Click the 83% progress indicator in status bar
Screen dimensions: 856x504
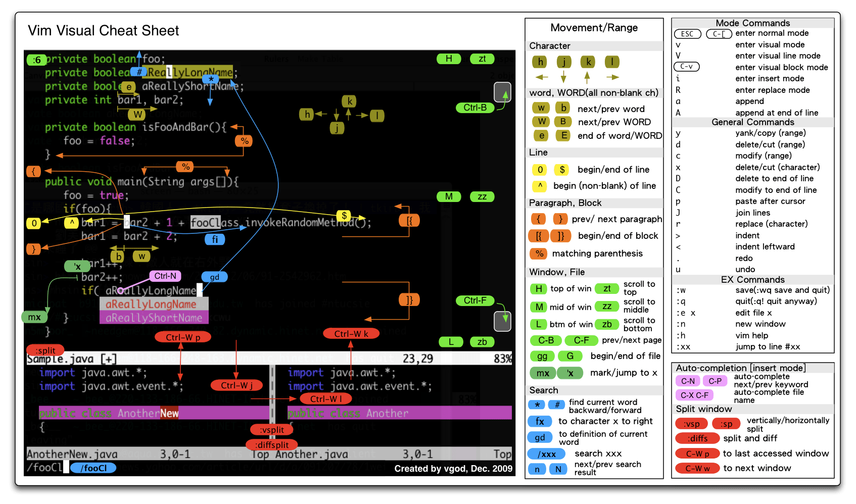503,358
